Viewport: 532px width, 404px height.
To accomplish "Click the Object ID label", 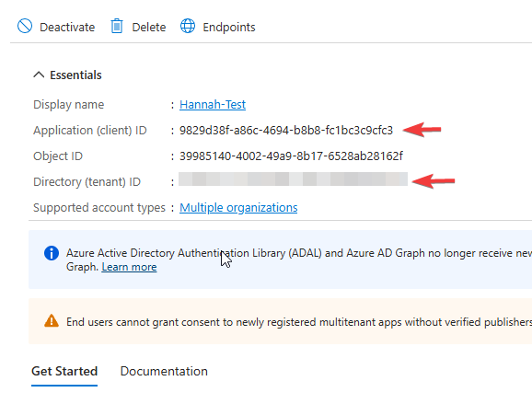I will point(58,156).
